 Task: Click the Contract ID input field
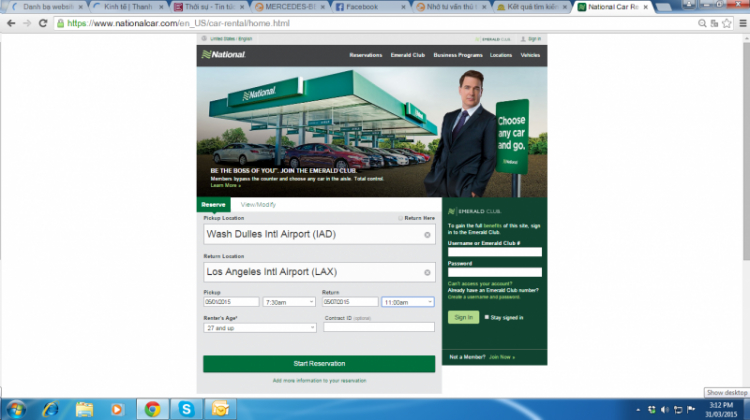point(379,327)
